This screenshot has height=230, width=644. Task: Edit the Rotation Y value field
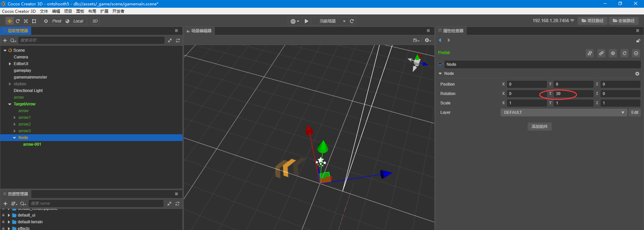click(x=574, y=94)
